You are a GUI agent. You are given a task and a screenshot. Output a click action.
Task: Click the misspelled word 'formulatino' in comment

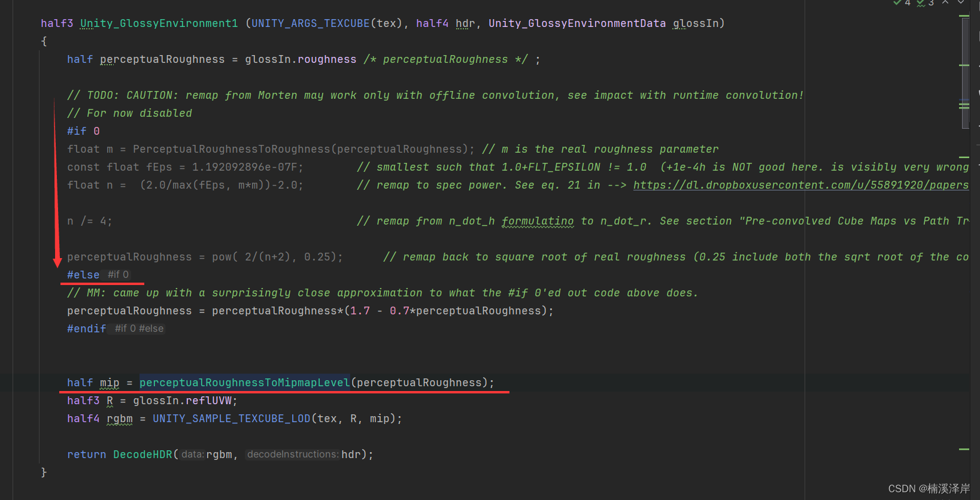pos(538,221)
